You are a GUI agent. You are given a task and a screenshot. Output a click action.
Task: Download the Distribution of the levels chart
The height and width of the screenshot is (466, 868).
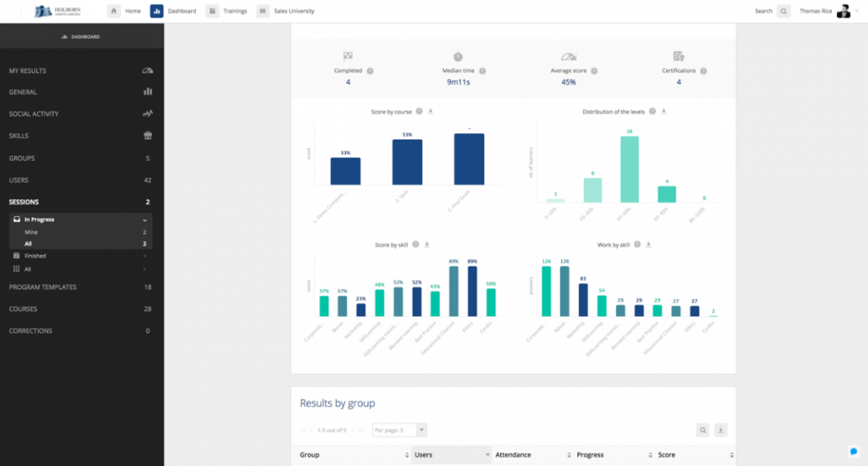point(663,111)
